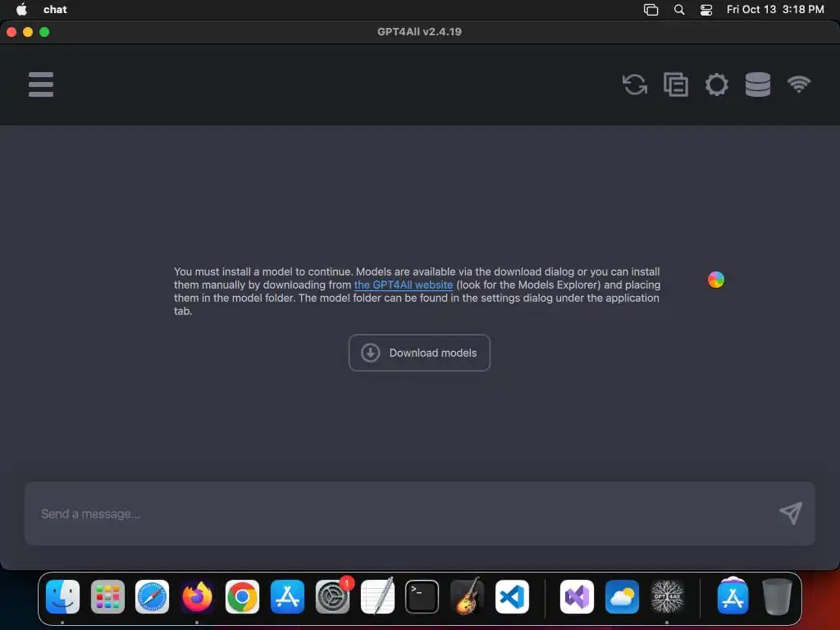Open System Settings with badge in dock
This screenshot has height=630, width=840.
pyautogui.click(x=332, y=597)
